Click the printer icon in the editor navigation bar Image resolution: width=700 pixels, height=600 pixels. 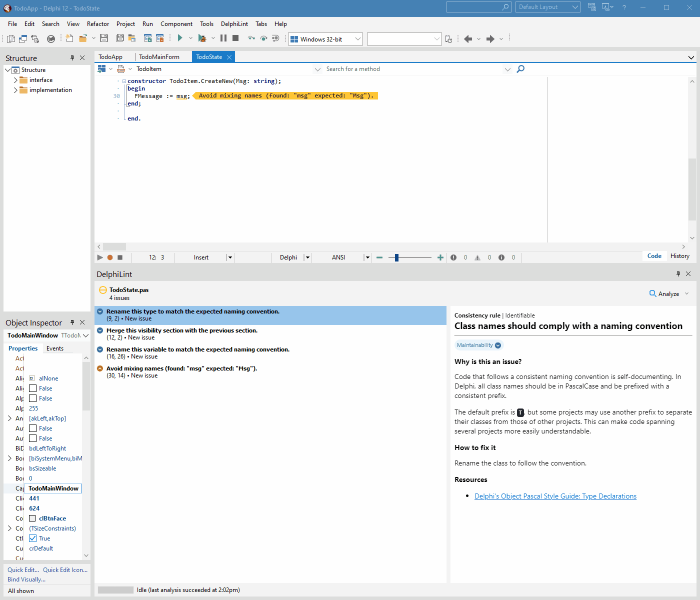pyautogui.click(x=121, y=69)
